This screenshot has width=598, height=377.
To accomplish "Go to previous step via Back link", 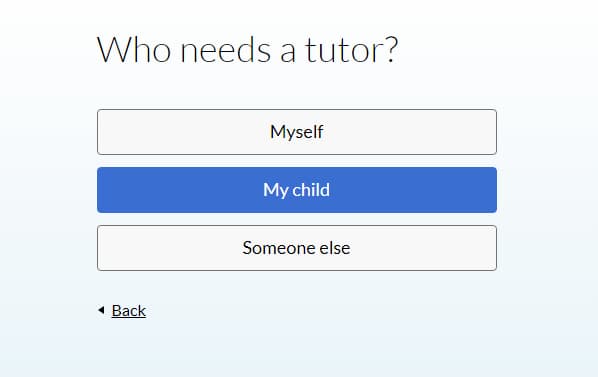I will pos(129,311).
